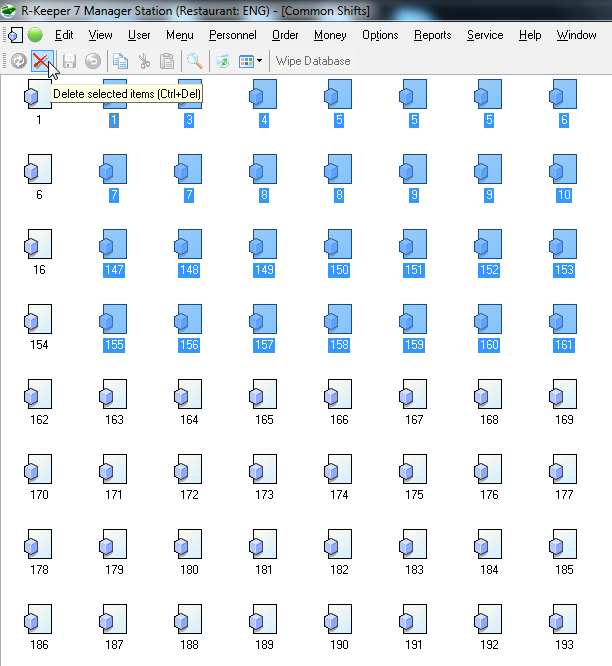612x666 pixels.
Task: Open the Menu menu in the menu bar
Action: 180,35
